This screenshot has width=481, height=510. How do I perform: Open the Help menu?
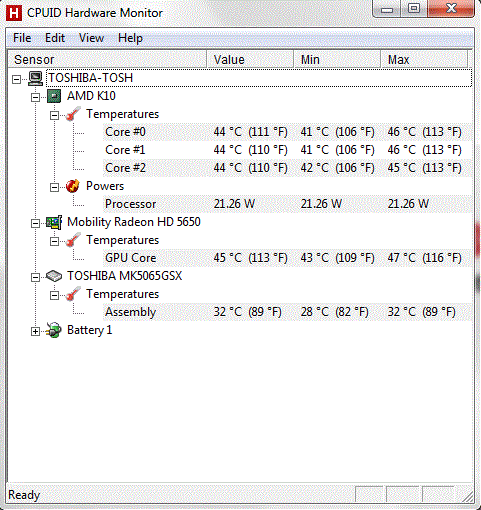pyautogui.click(x=130, y=38)
